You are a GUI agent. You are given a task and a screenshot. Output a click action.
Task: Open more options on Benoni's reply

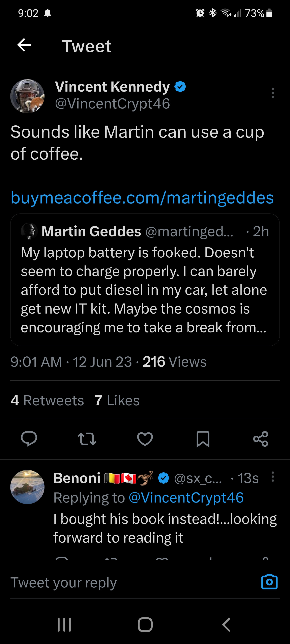pos(273,477)
